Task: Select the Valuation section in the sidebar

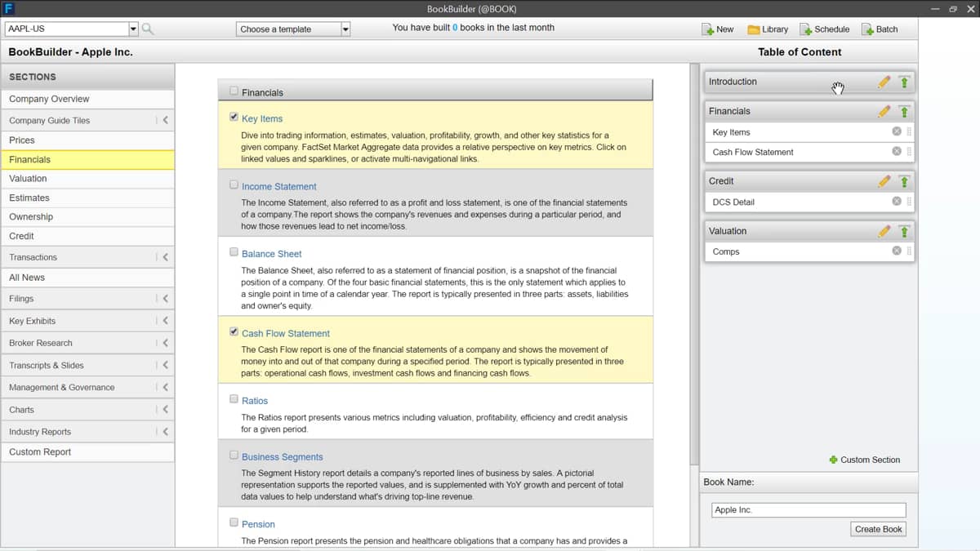Action: (87, 179)
